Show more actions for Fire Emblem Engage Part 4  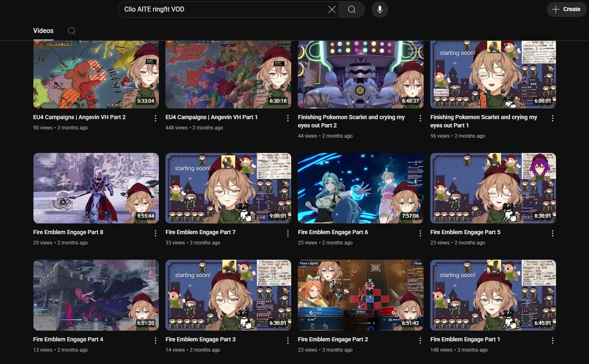coord(155,341)
